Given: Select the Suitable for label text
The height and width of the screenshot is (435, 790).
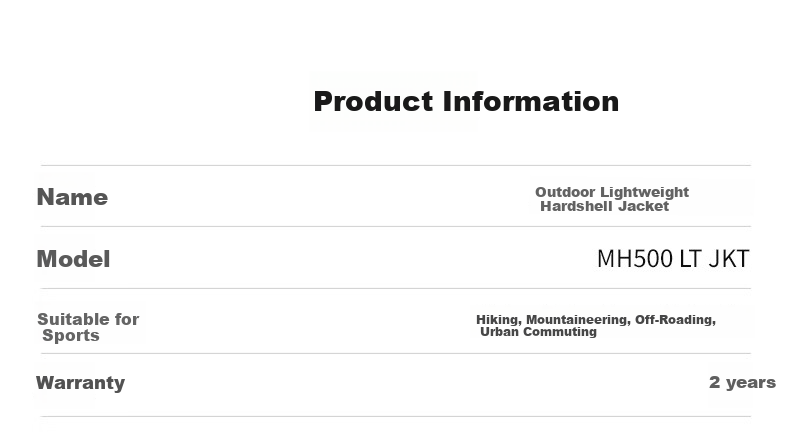Looking at the screenshot, I should 88,319.
